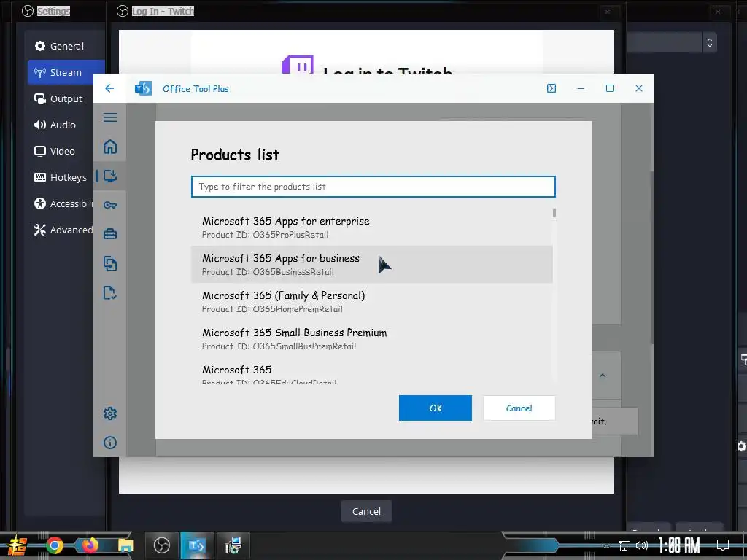Click the back arrow in Office Tool Plus
Image resolution: width=747 pixels, height=560 pixels.
click(x=109, y=88)
